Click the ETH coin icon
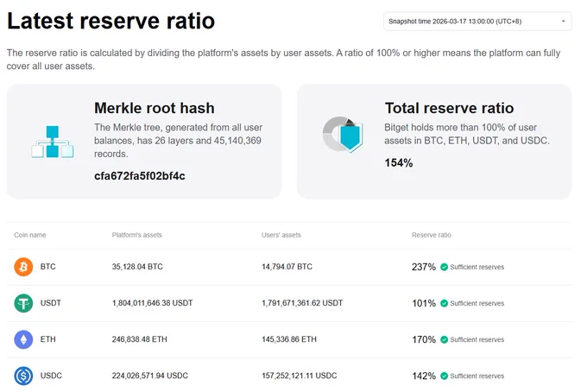 23,339
